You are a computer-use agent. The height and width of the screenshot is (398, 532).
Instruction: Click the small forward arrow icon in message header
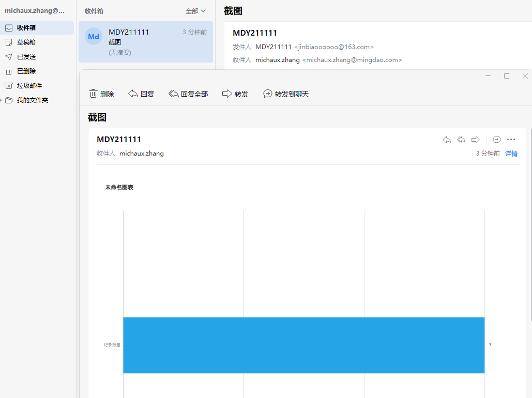(476, 140)
